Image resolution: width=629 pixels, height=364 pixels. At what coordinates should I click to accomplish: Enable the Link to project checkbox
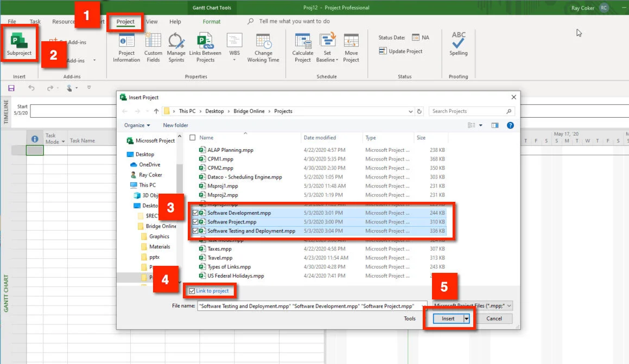(193, 291)
